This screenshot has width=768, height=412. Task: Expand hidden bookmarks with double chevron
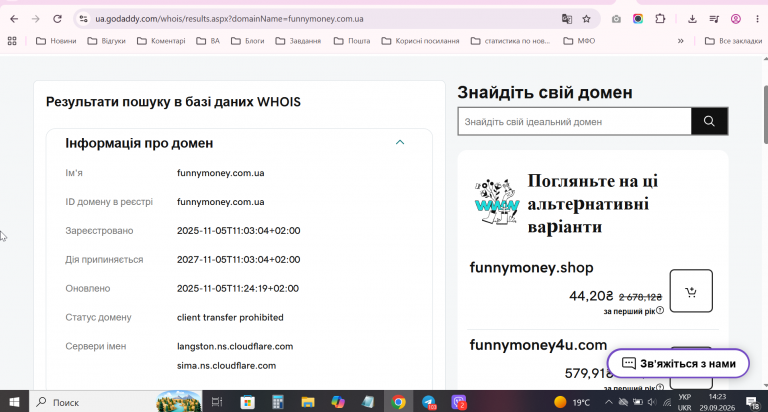(680, 41)
